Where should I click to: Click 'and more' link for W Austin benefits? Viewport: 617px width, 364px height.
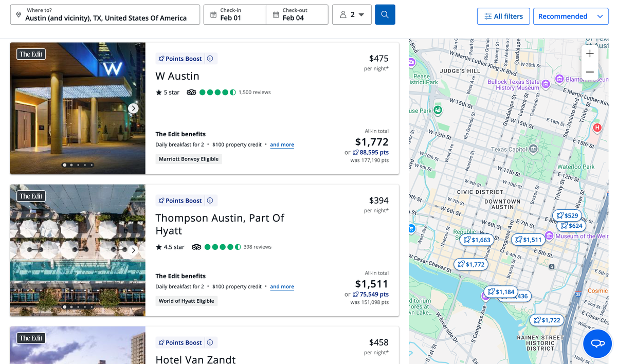coord(282,145)
